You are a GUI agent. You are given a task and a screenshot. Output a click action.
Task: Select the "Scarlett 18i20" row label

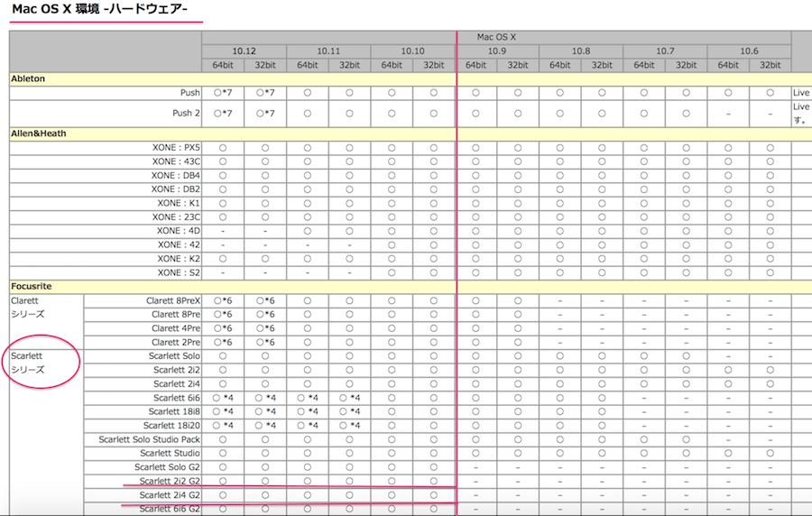tap(171, 426)
